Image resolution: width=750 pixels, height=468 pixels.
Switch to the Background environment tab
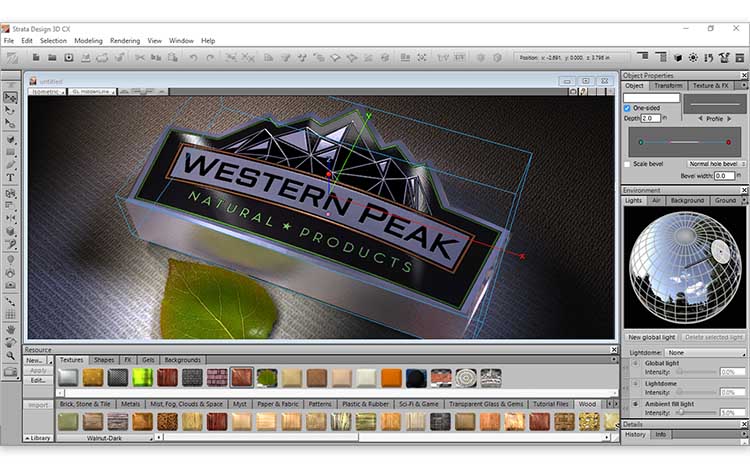click(x=687, y=201)
